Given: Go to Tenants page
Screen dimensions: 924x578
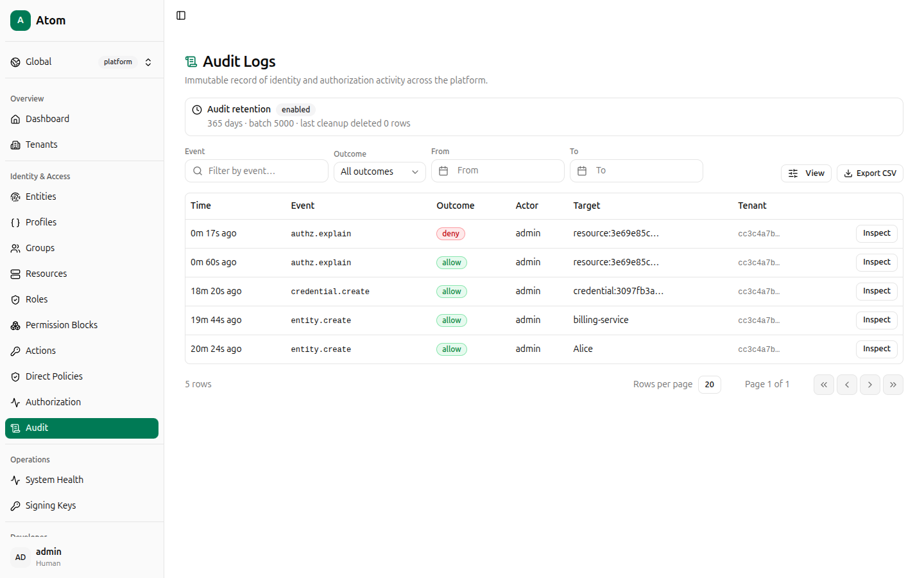Looking at the screenshot, I should click(82, 145).
